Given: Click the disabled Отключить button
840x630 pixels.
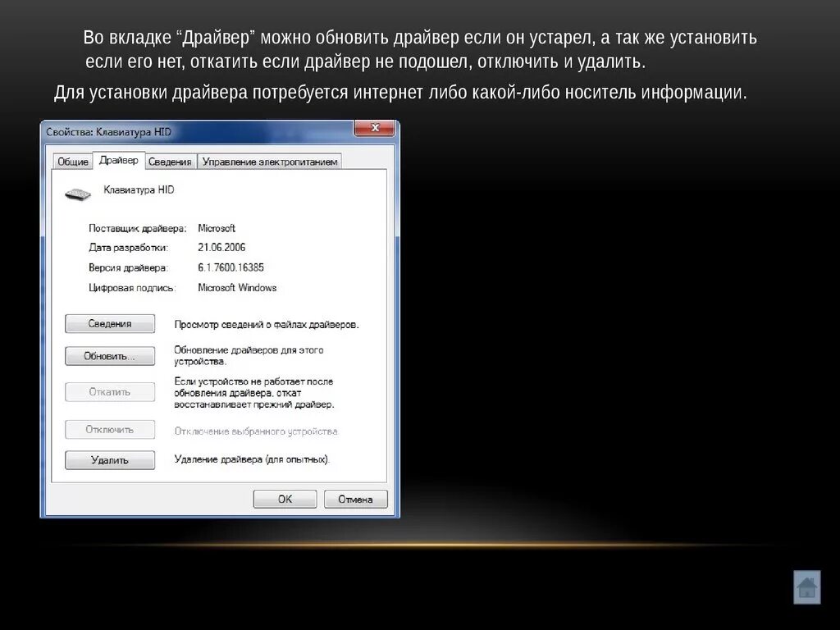Looking at the screenshot, I should [x=110, y=429].
